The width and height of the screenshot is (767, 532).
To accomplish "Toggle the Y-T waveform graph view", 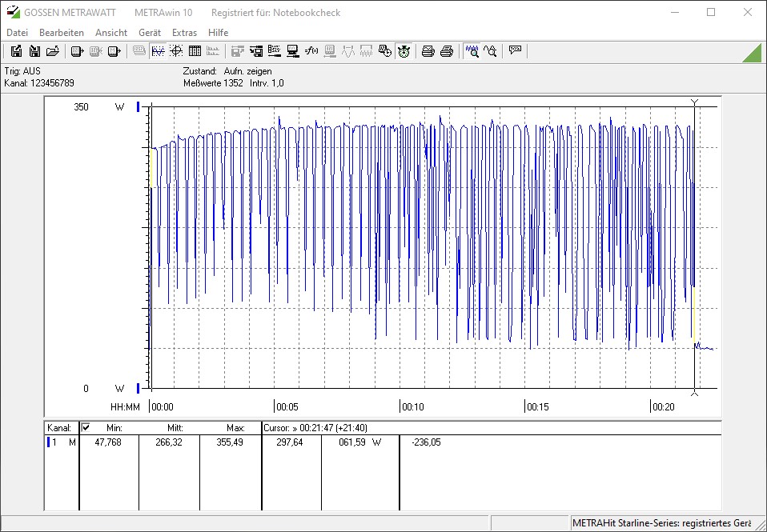I will [158, 51].
